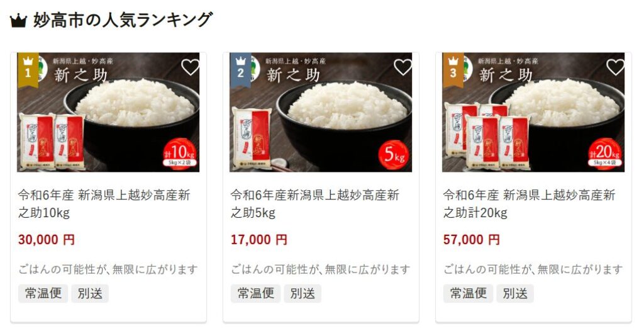Open link 令和6年産 新潟県上越妙高産新之助計20kg
The height and width of the screenshot is (333, 644).
pyautogui.click(x=530, y=204)
